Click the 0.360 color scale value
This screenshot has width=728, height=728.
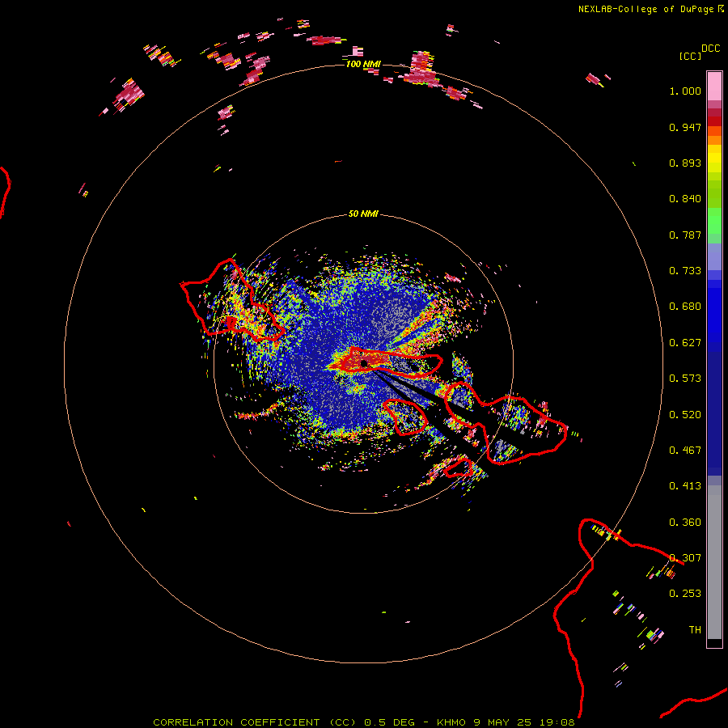(x=685, y=523)
